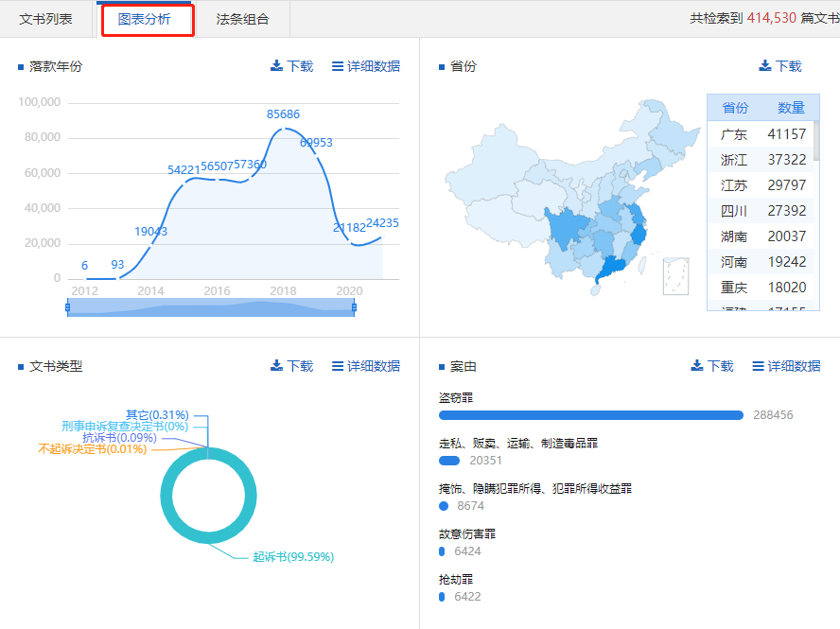Click download icon in 文书类型 panel
Screen dimensions: 840x629
[276, 366]
